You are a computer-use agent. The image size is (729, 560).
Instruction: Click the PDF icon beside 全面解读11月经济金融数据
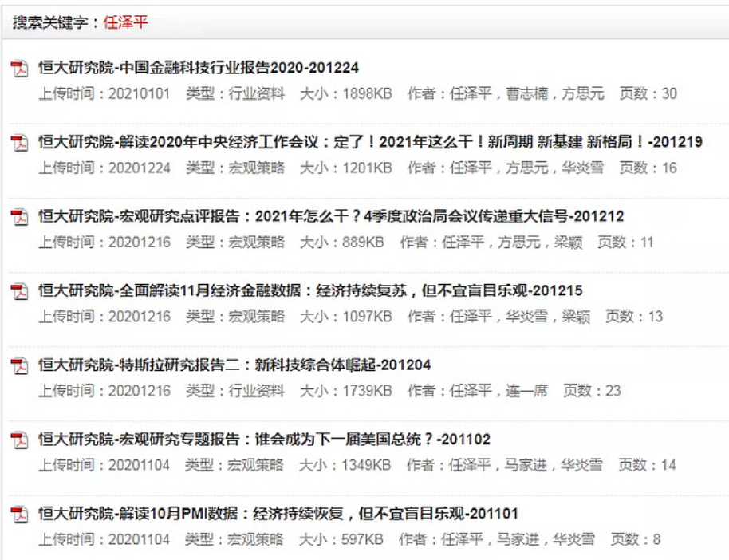tap(19, 292)
